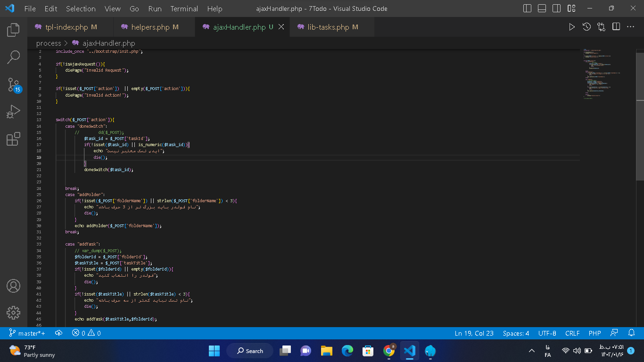Open the Manage gear menu
Image resolution: width=644 pixels, height=362 pixels.
pos(13,312)
